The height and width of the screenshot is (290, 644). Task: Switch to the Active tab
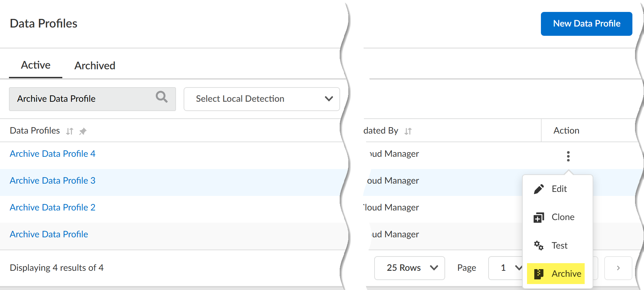coord(36,65)
